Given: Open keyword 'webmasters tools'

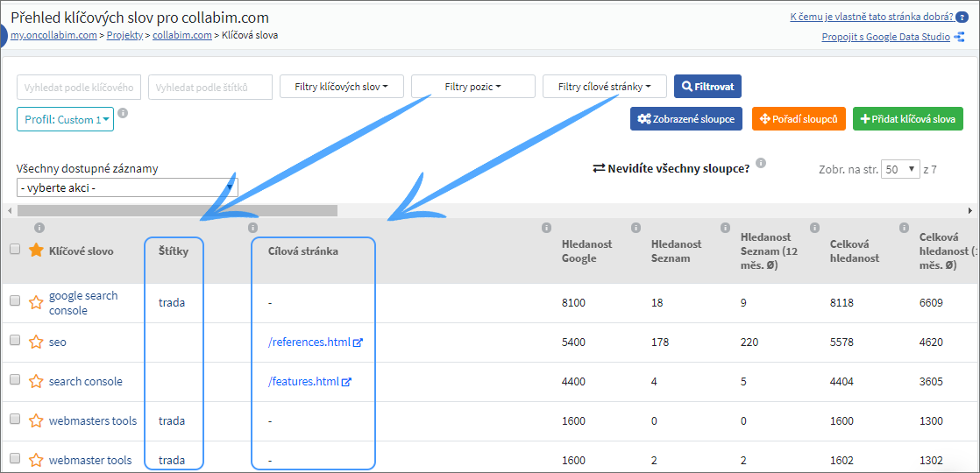Looking at the screenshot, I should [93, 421].
